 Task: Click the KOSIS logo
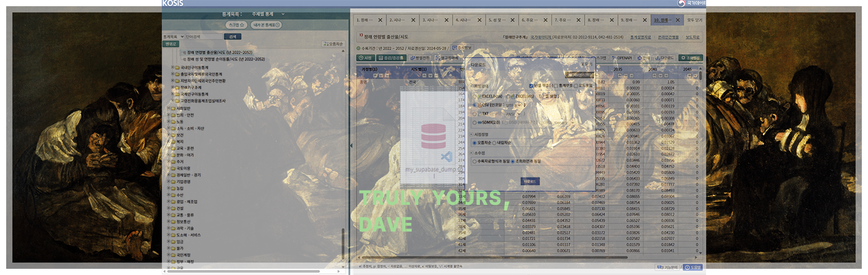coord(172,3)
